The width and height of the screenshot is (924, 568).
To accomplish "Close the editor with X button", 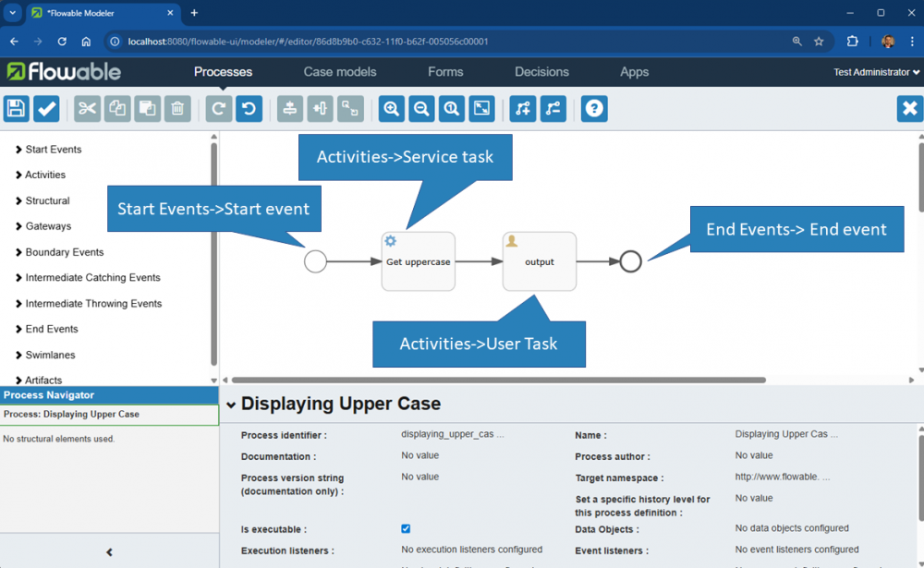I will coord(909,109).
